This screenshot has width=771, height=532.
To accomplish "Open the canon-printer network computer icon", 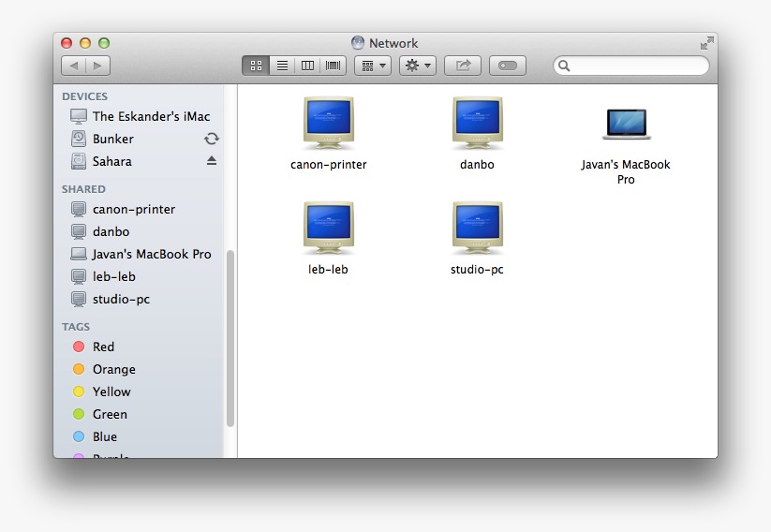I will [x=328, y=124].
